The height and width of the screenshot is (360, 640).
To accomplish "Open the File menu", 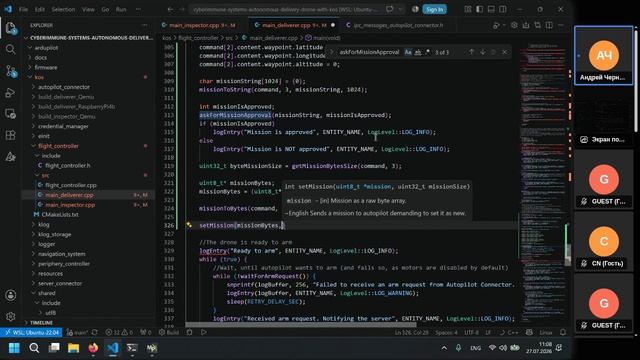I will (24, 9).
